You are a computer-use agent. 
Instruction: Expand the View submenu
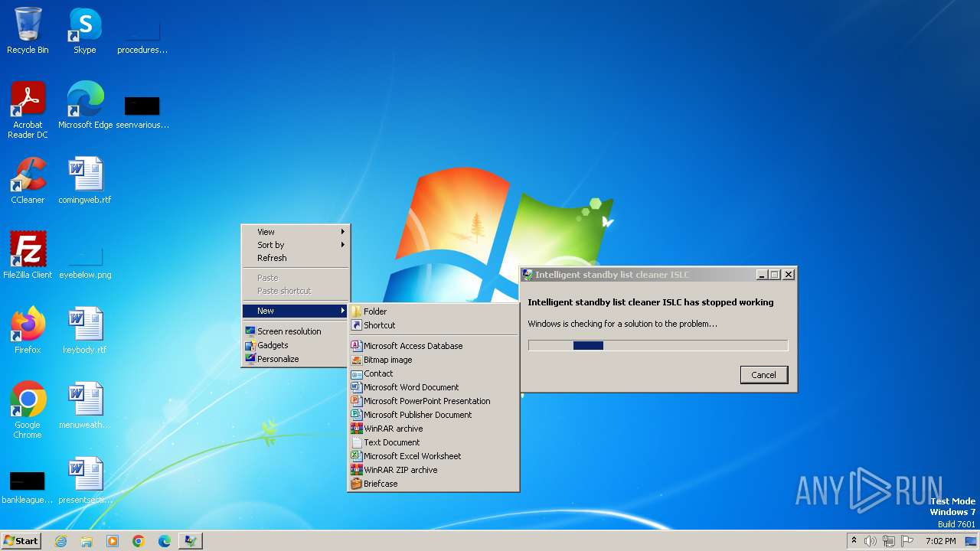pyautogui.click(x=296, y=232)
